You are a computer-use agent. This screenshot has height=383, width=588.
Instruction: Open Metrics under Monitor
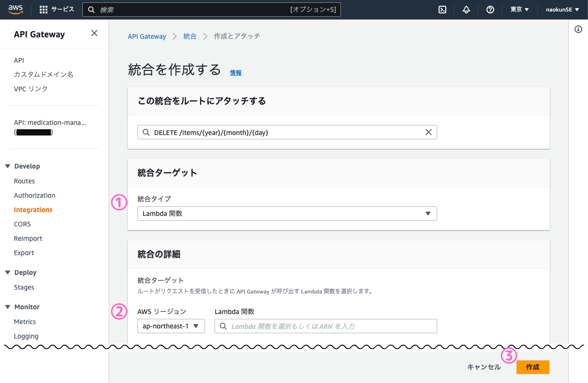(x=25, y=322)
